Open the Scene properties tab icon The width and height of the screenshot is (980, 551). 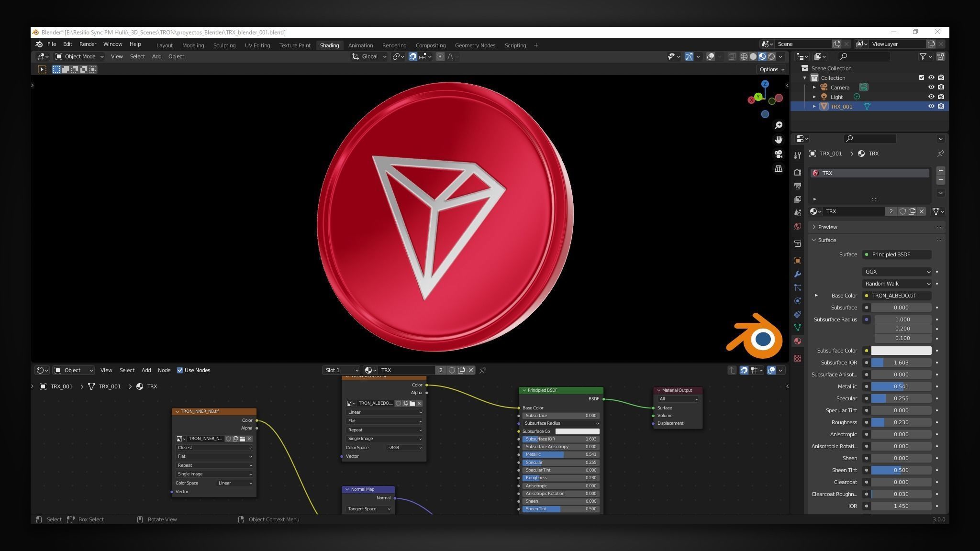coord(797,212)
